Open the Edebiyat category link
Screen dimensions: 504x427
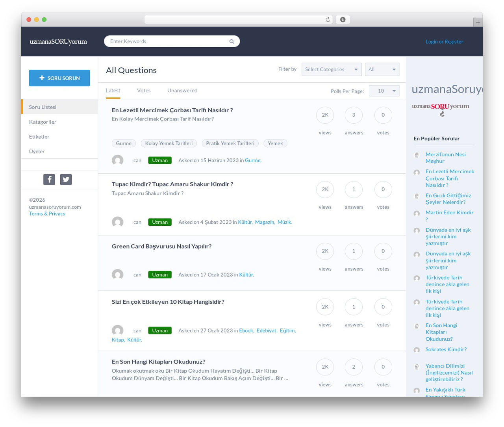[267, 330]
